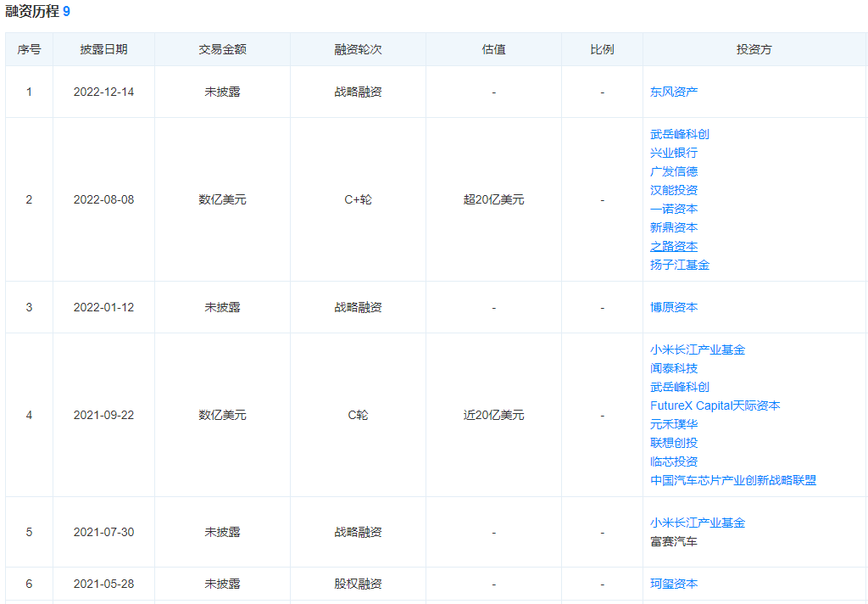This screenshot has width=868, height=604.
Task: Open investor link 博原资本
Action: click(x=674, y=308)
